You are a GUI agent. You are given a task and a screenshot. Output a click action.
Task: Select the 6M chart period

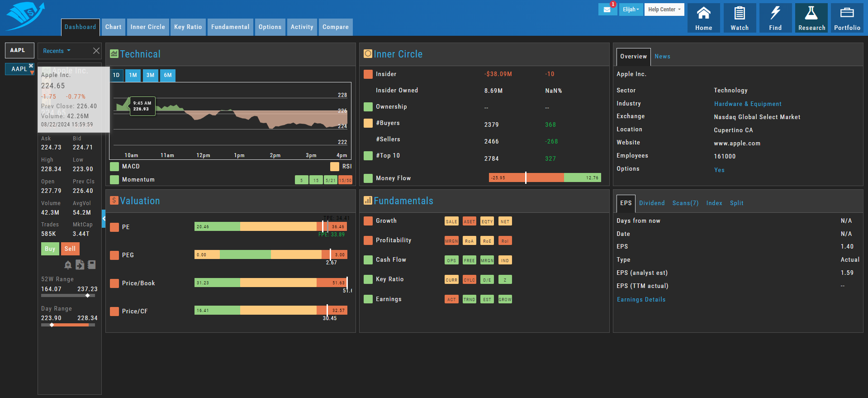click(168, 75)
